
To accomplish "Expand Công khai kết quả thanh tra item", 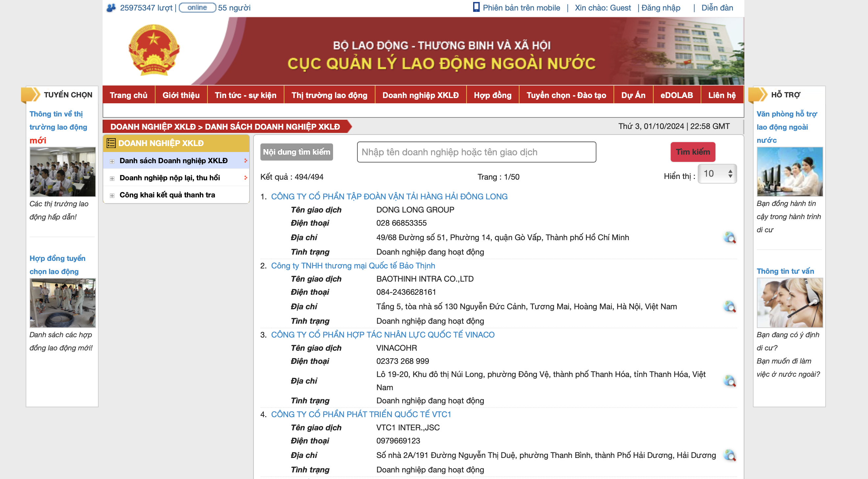I will (112, 195).
